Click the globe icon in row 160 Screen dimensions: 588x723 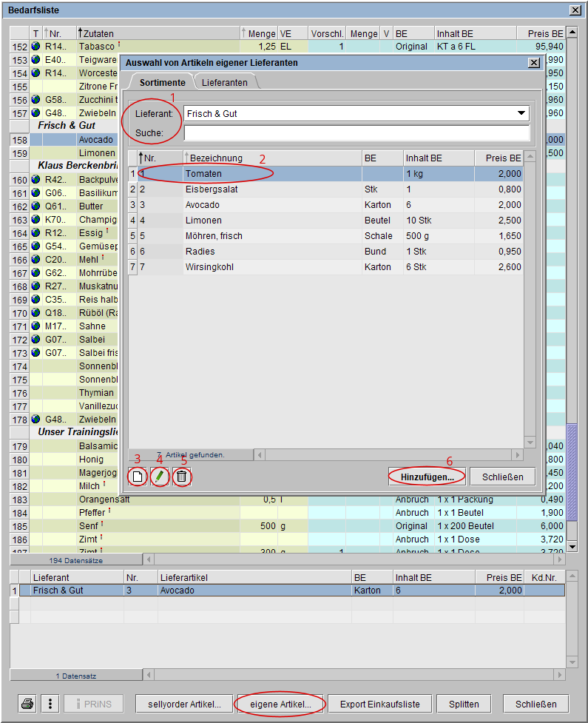pyautogui.click(x=36, y=180)
